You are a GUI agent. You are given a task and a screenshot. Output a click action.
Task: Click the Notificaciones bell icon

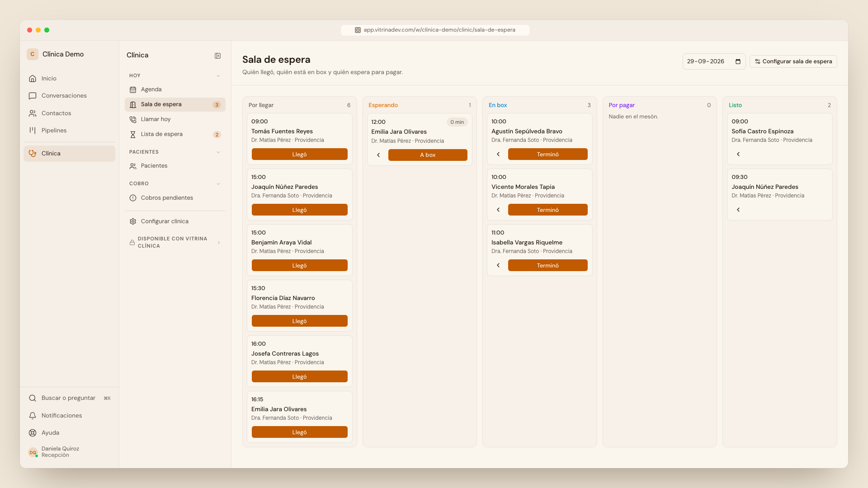click(33, 416)
